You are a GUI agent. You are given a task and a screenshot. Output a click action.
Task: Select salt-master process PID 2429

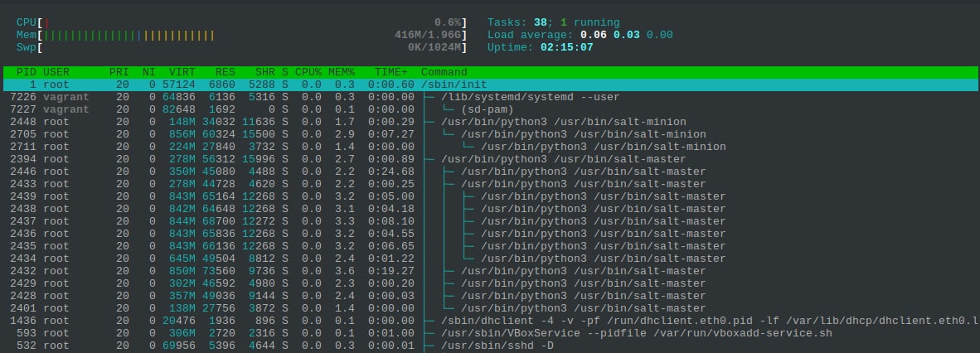[x=490, y=283]
